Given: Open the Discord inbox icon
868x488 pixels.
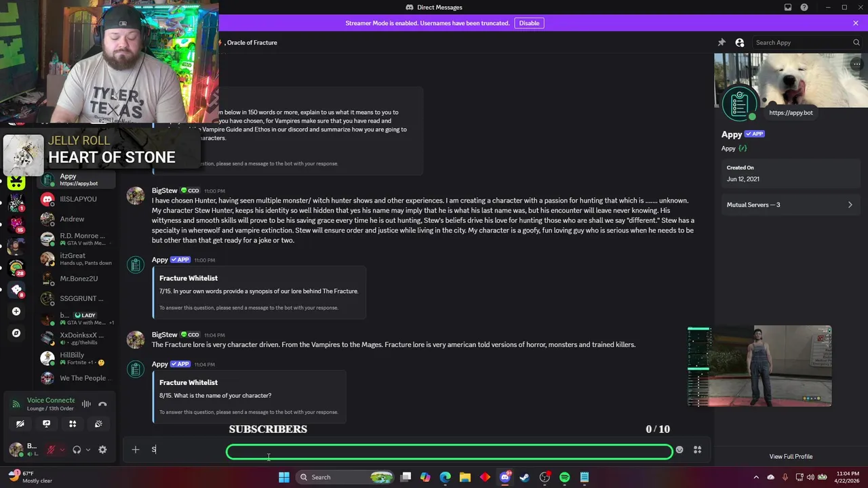Looking at the screenshot, I should tap(788, 7).
